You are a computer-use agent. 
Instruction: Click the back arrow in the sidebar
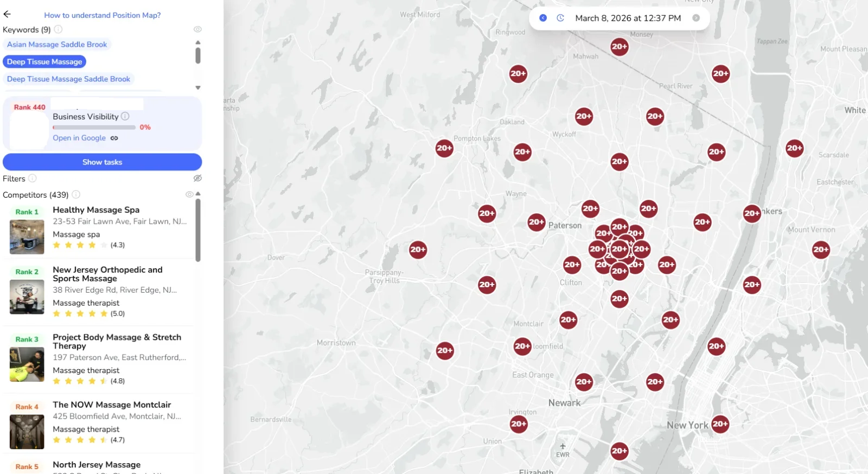click(7, 15)
